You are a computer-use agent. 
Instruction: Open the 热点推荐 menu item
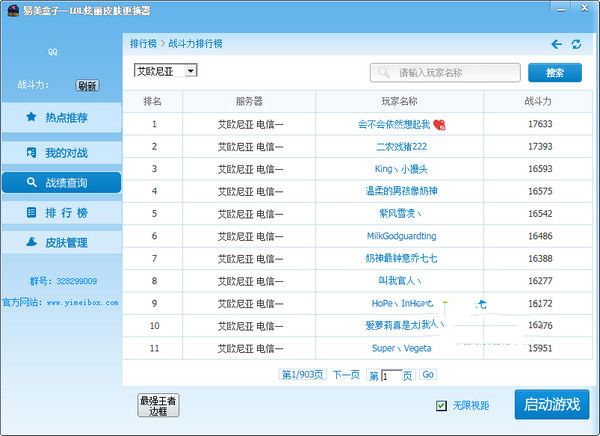pos(62,118)
